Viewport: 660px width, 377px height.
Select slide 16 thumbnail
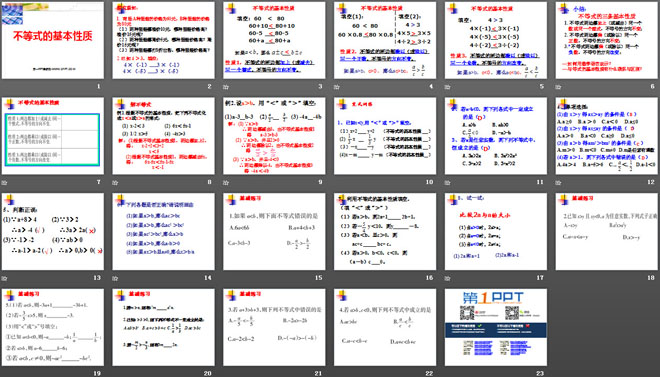pos(385,231)
